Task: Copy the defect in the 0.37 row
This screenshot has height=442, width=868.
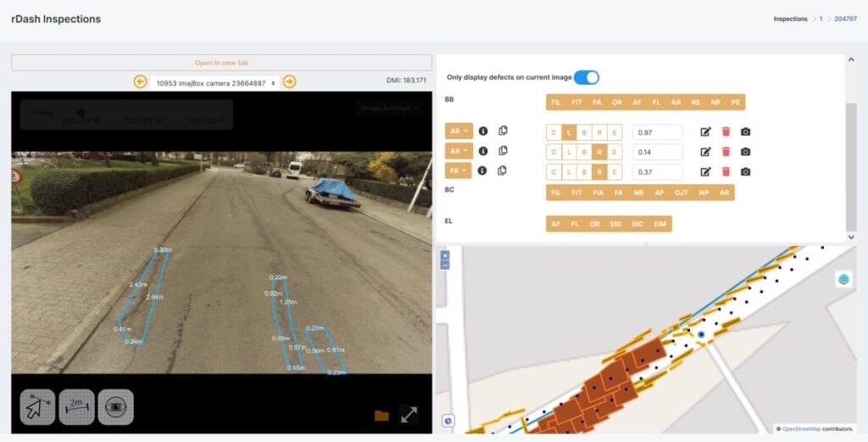Action: pyautogui.click(x=502, y=171)
